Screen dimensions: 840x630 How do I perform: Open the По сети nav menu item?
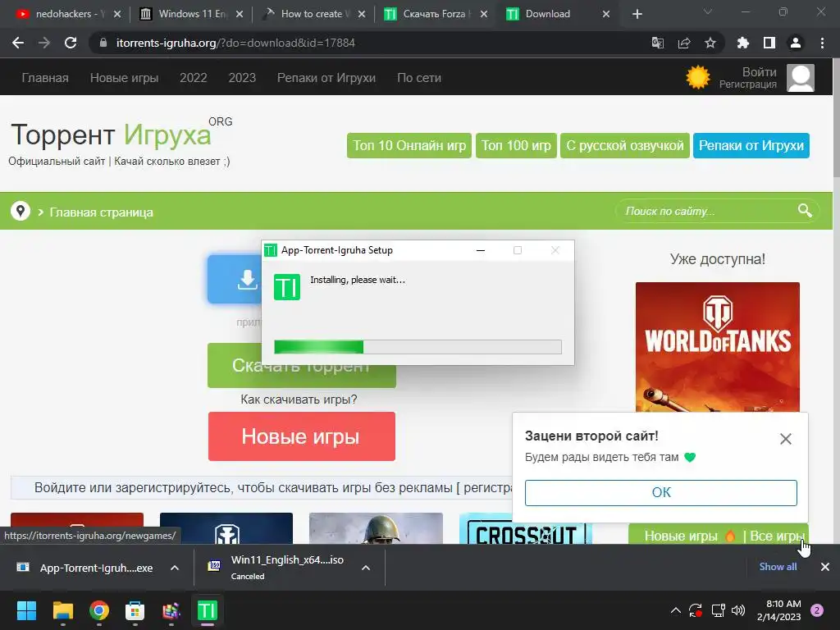[x=419, y=78]
